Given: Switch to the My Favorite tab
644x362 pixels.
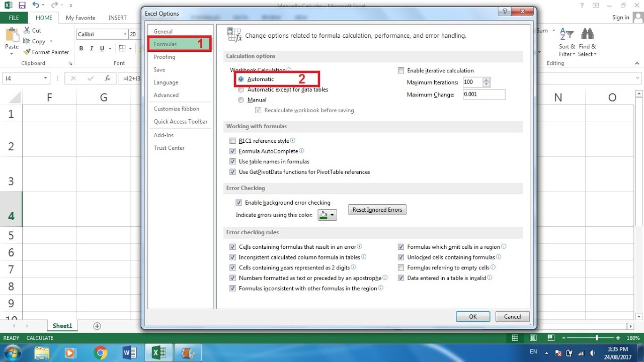Looking at the screenshot, I should click(x=80, y=18).
